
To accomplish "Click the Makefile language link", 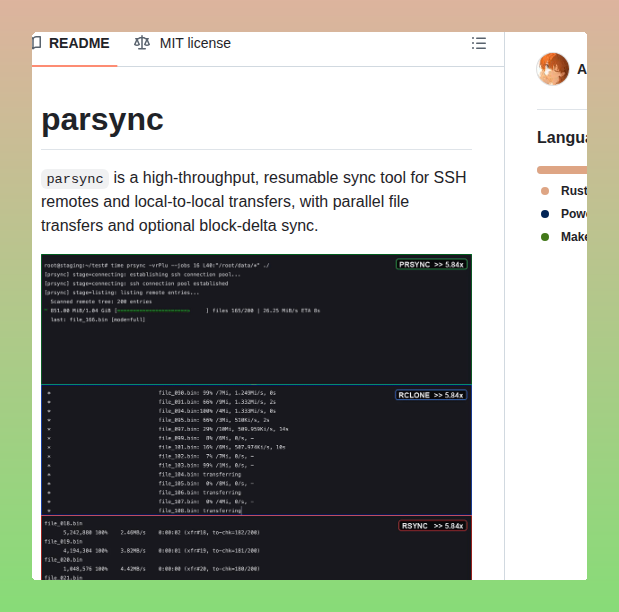I will point(574,237).
